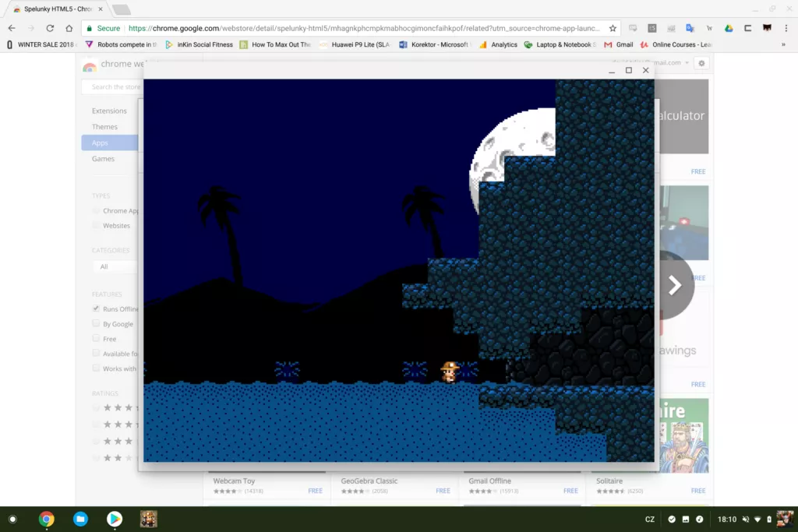Click the store search field
798x532 pixels.
click(x=113, y=87)
